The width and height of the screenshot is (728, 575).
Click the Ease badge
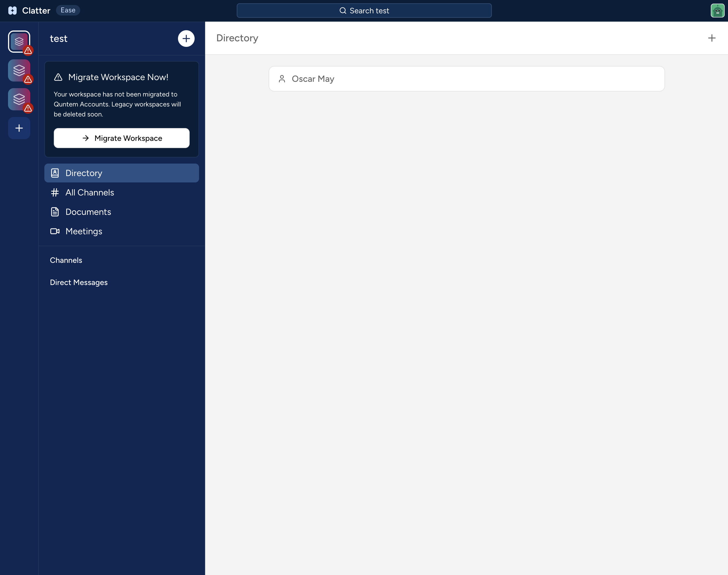coord(68,10)
